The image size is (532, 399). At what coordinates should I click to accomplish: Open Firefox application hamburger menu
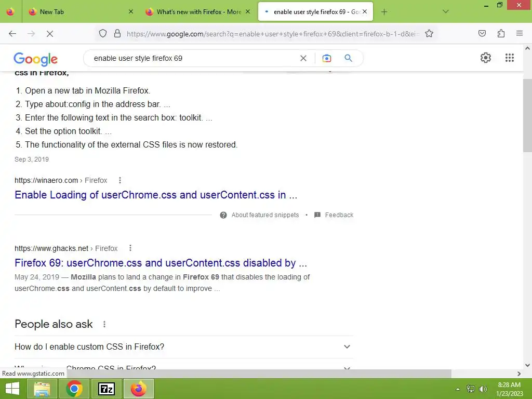520,33
